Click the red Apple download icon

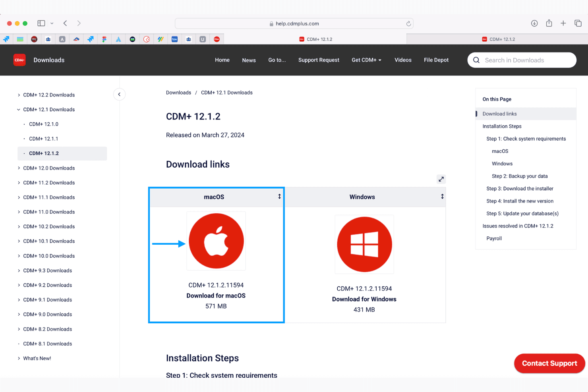click(x=216, y=241)
